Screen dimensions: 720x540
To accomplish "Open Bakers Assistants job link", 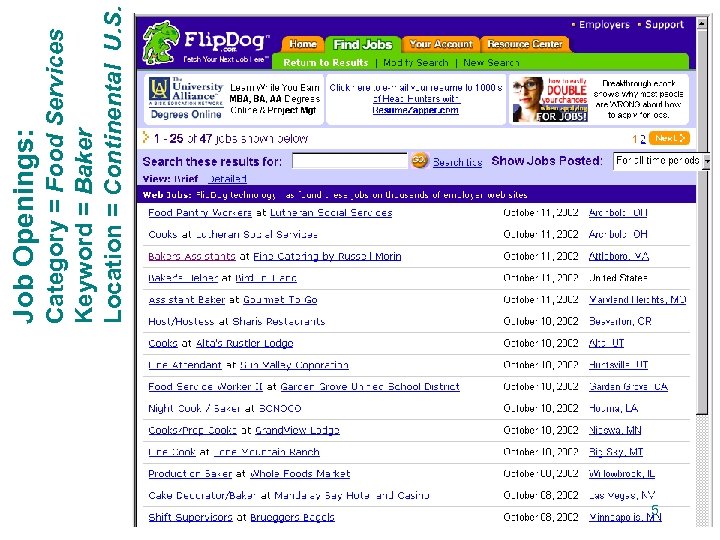I will (191, 256).
